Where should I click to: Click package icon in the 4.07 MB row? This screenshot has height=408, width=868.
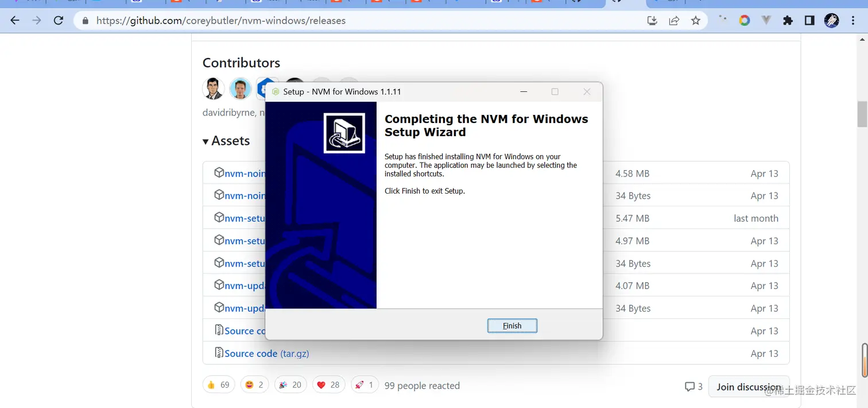[x=219, y=285]
